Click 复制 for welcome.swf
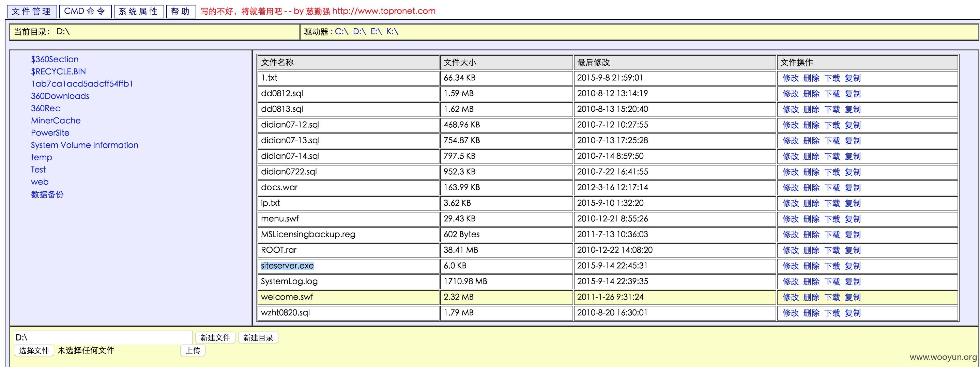 point(853,298)
